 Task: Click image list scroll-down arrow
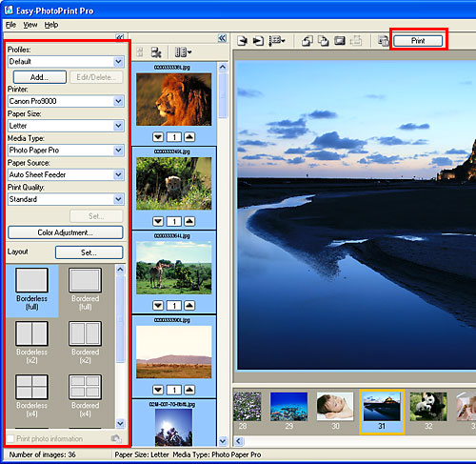223,441
